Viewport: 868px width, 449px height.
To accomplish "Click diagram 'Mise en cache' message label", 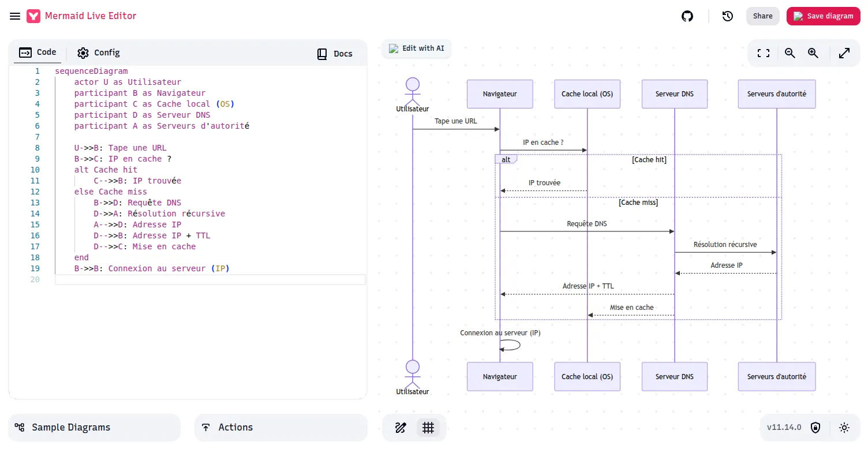I will pos(632,308).
